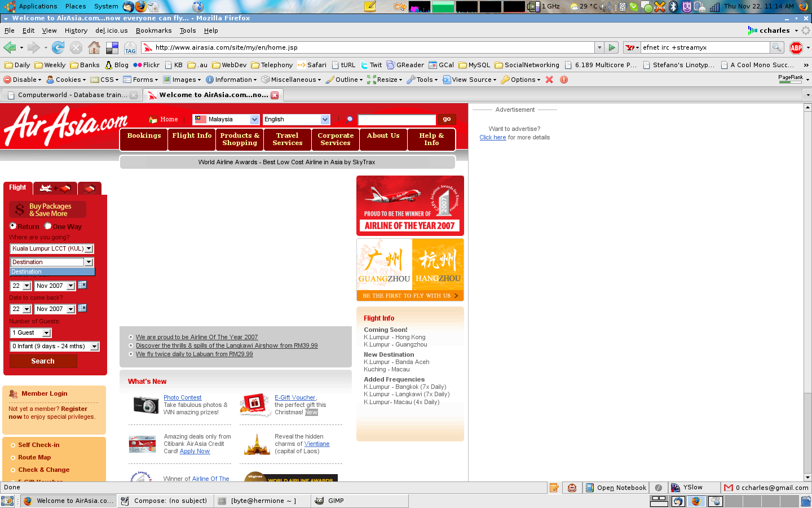
Task: Click the AirAsia site search magnifier icon
Action: pyautogui.click(x=349, y=120)
